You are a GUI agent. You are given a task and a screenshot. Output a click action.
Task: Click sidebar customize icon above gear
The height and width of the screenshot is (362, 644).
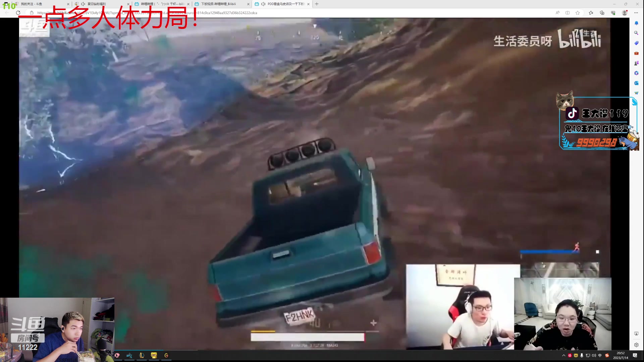click(636, 334)
